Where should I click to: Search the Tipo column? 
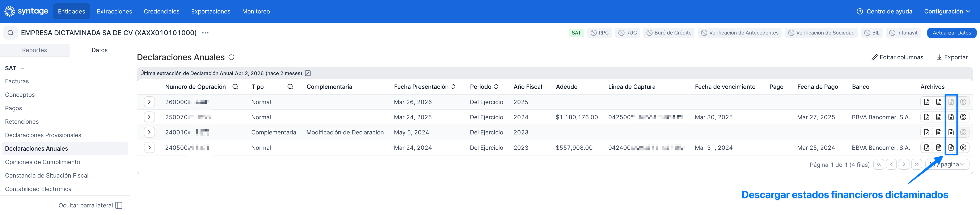290,86
